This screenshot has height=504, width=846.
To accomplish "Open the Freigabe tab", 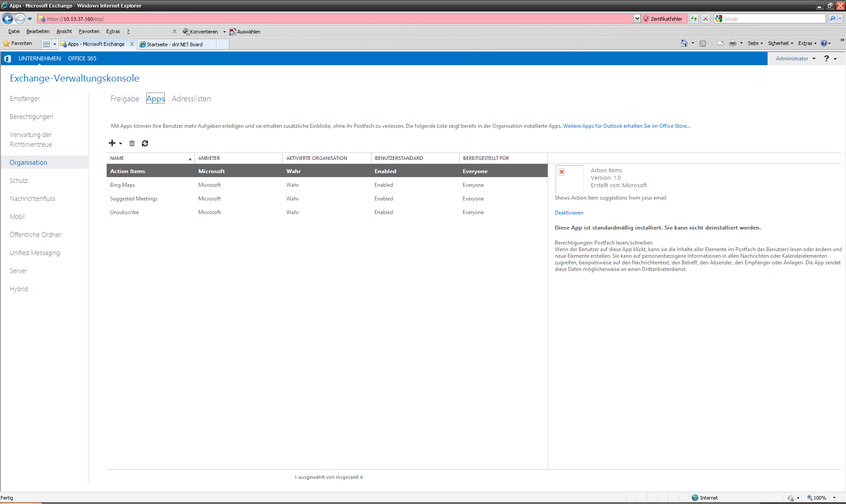I will (x=125, y=99).
